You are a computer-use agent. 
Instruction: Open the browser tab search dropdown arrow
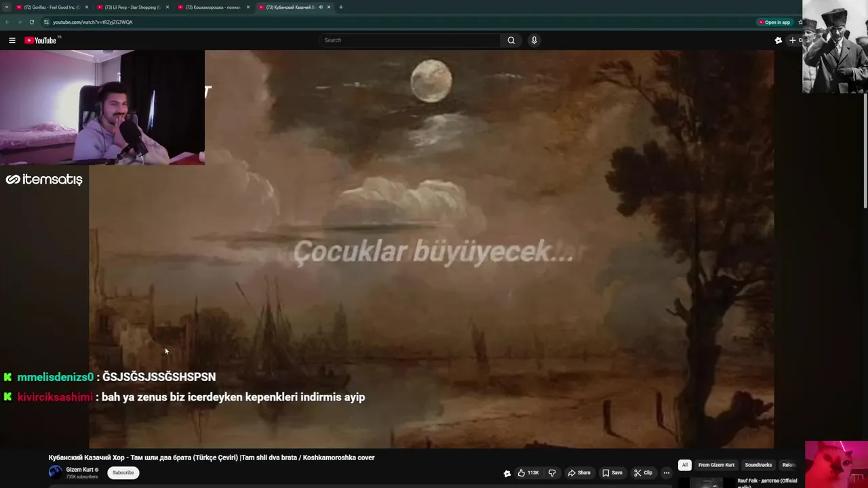pyautogui.click(x=7, y=7)
